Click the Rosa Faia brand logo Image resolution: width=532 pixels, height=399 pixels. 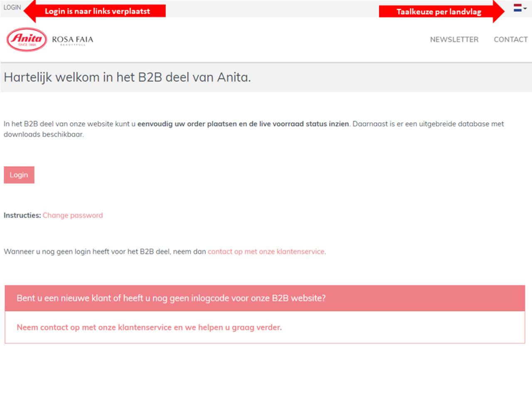(x=73, y=40)
